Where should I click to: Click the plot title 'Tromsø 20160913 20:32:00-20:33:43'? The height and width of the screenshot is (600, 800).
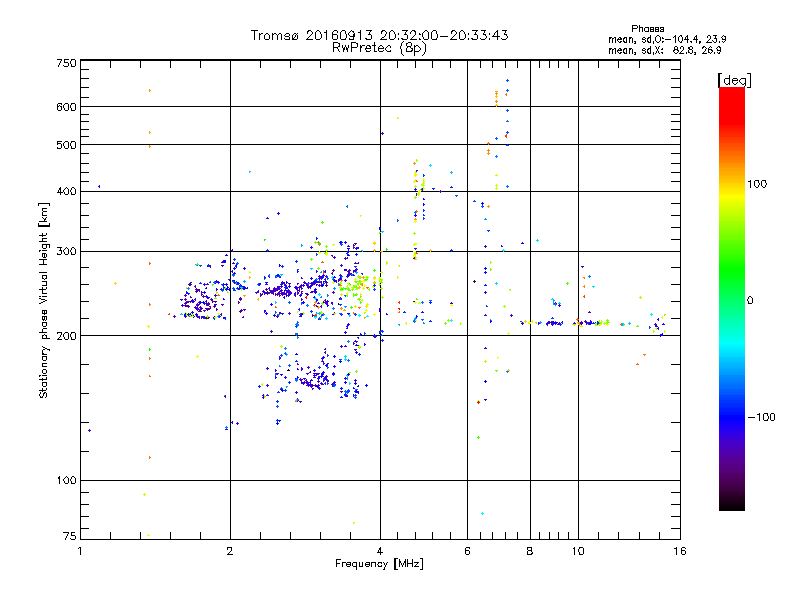(379, 35)
